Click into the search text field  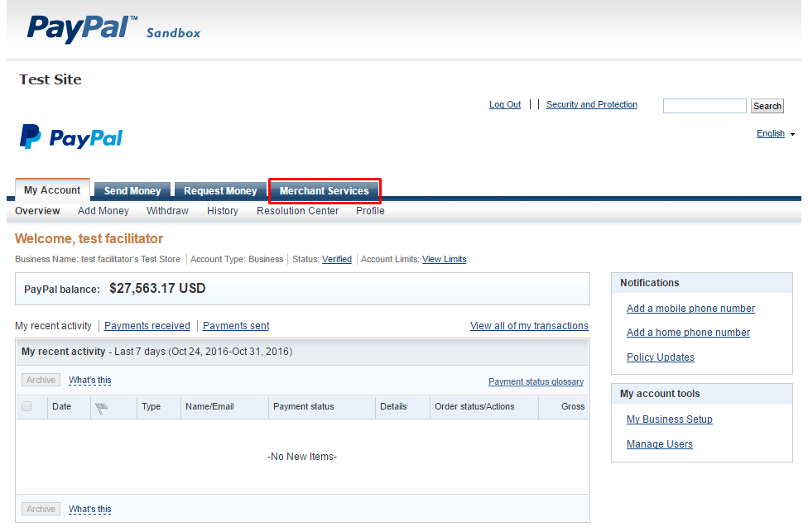click(x=705, y=106)
